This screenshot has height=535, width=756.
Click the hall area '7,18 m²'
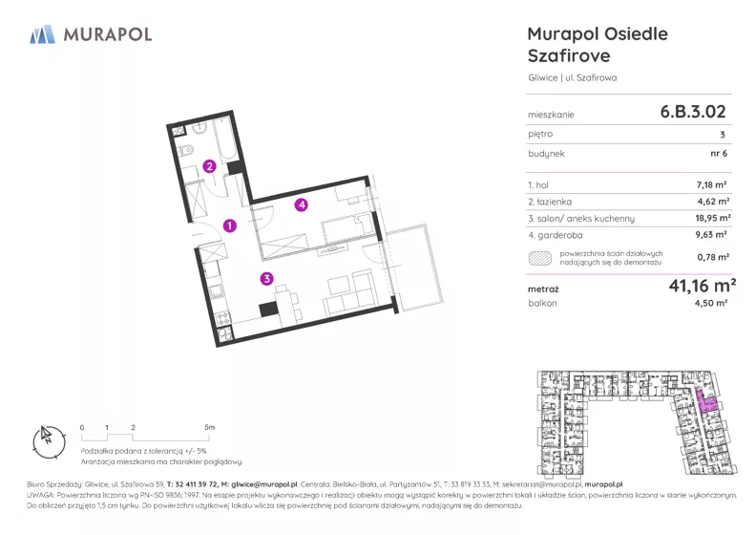(712, 184)
